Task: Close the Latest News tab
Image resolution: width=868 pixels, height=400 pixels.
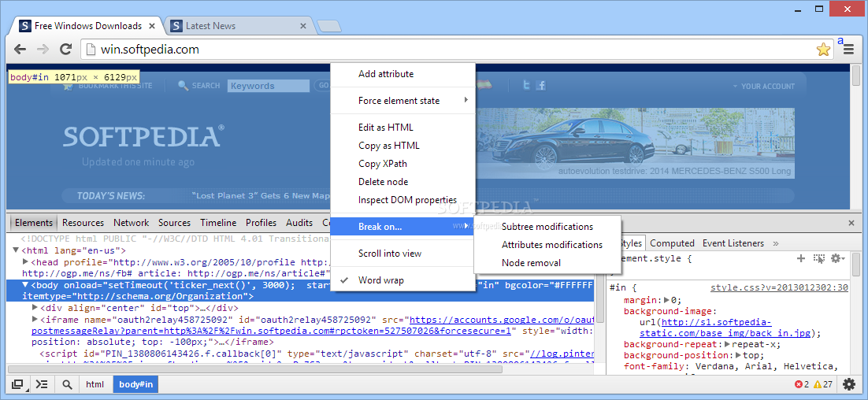Action: click(302, 26)
